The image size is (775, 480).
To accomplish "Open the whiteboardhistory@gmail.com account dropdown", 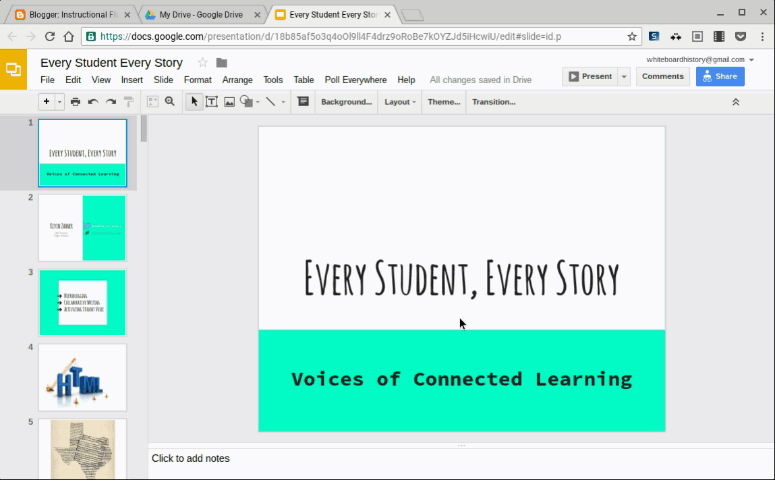I will tap(700, 59).
